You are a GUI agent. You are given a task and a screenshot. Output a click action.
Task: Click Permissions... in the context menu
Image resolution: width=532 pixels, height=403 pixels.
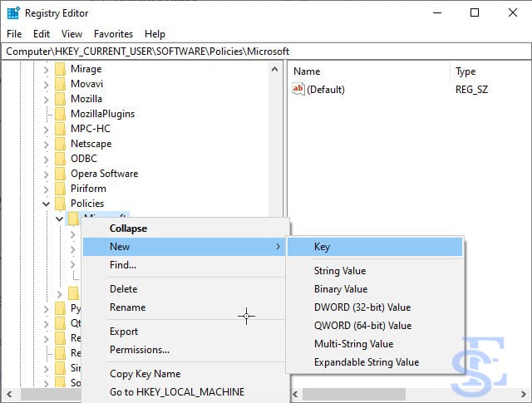click(139, 350)
